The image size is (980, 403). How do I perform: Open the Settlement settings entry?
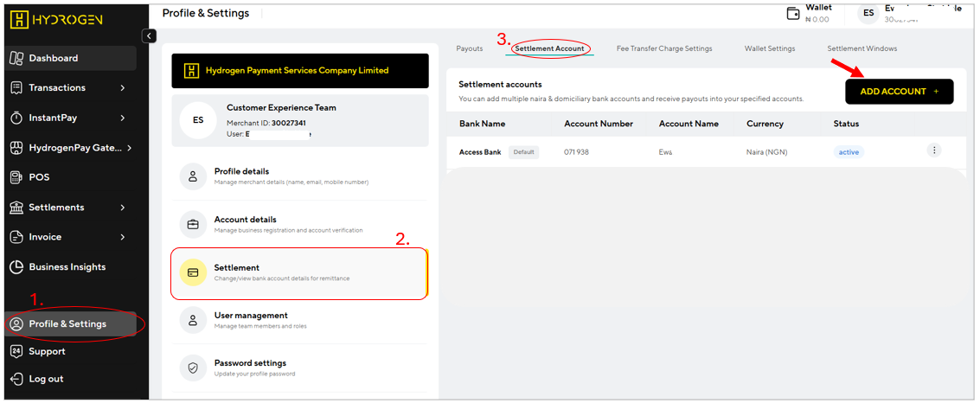[x=300, y=273]
